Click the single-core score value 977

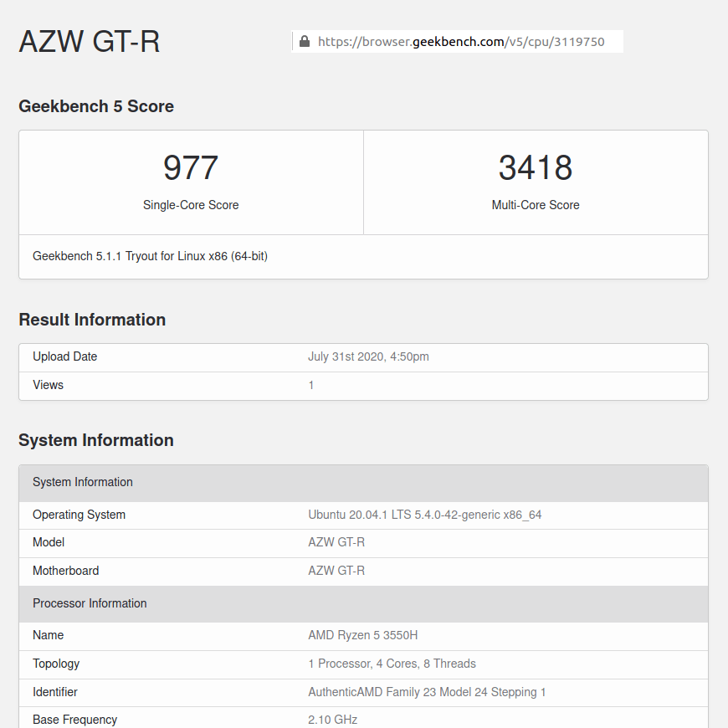191,167
